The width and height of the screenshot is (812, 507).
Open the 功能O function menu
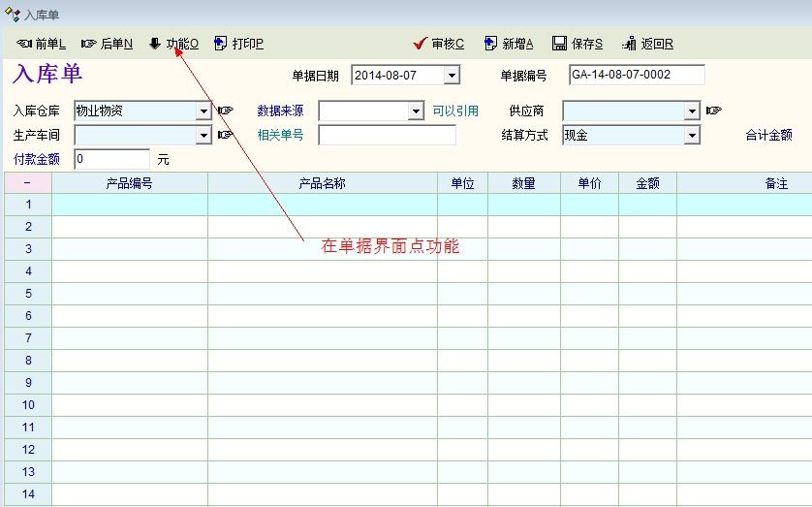[x=173, y=44]
